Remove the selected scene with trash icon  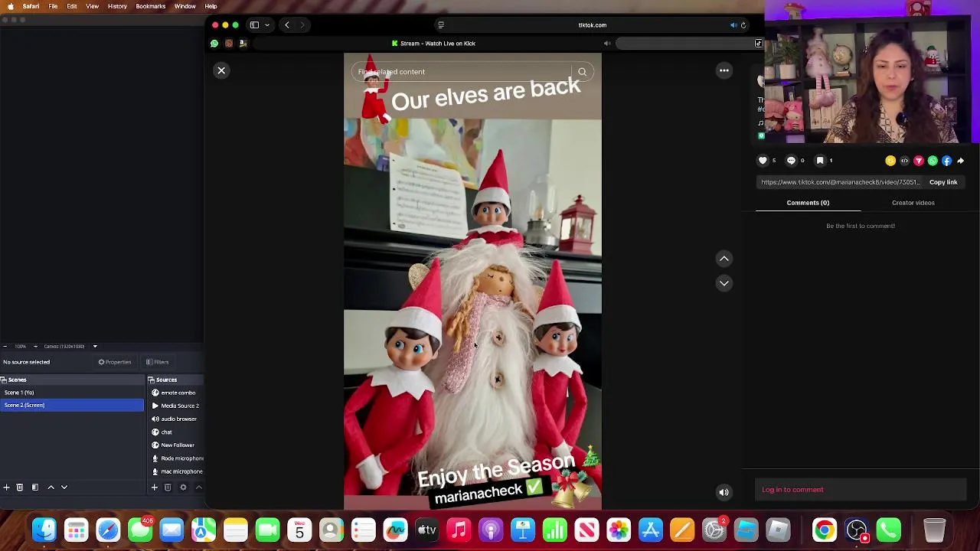tap(20, 487)
